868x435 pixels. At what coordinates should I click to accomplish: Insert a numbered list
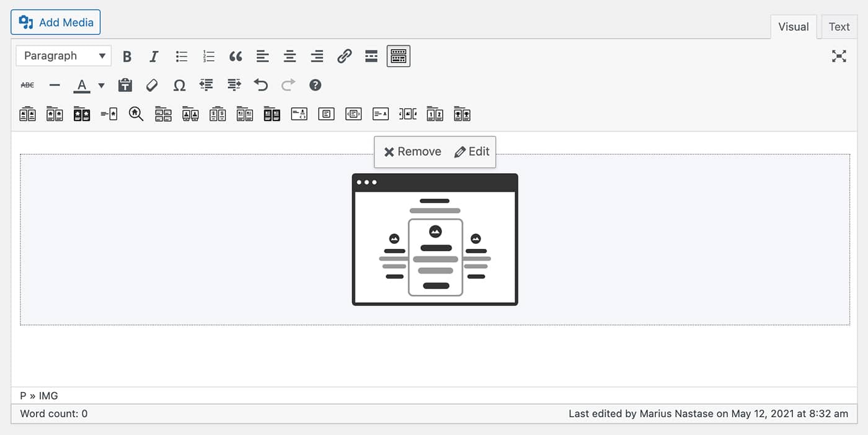tap(208, 56)
